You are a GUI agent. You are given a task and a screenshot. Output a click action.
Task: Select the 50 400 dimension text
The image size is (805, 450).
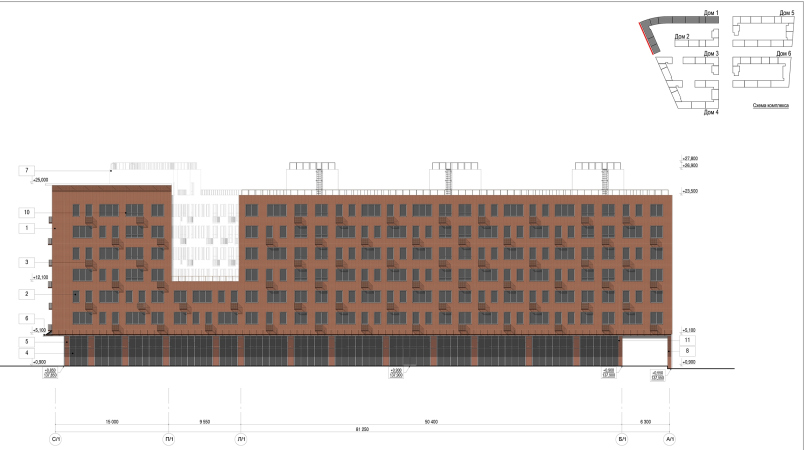pos(431,422)
